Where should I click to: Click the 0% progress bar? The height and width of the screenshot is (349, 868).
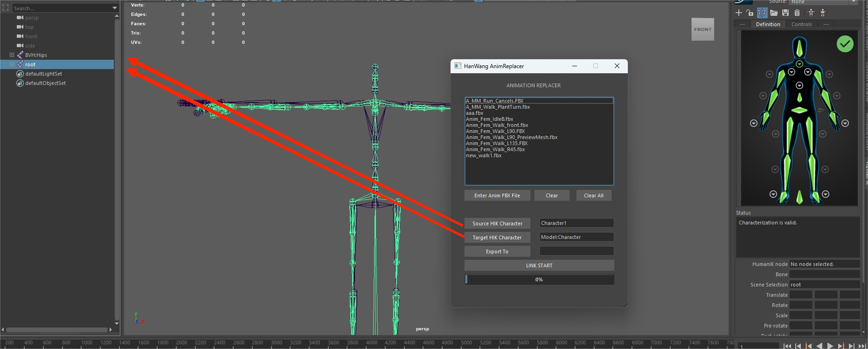(539, 279)
